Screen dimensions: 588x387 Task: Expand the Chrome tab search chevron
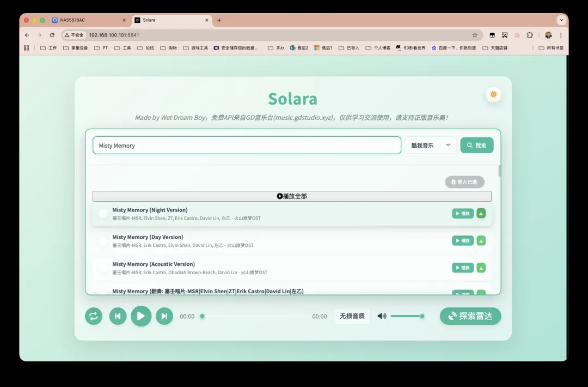(561, 20)
